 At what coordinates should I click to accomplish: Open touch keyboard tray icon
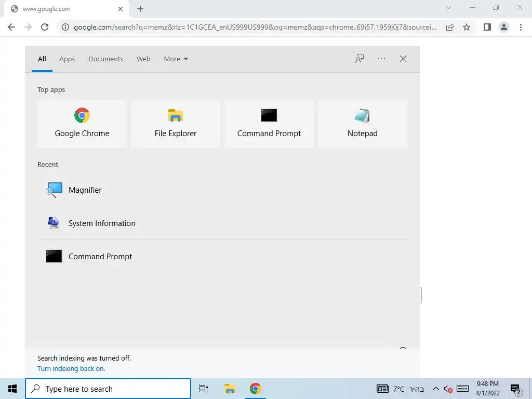(462, 389)
